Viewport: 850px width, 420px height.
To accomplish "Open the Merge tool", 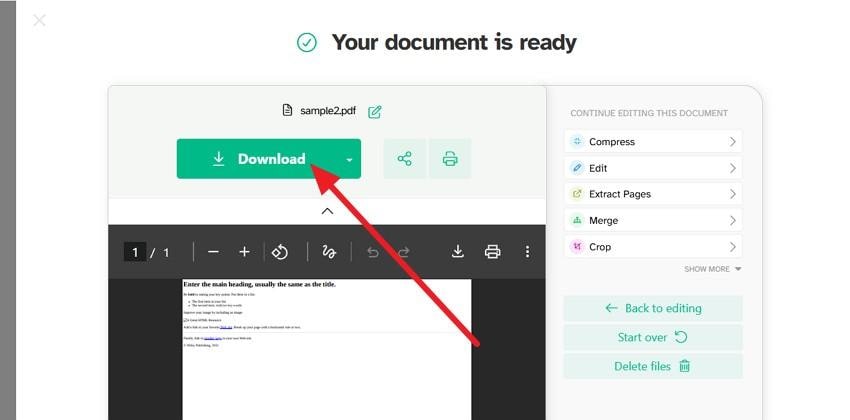I will [x=653, y=221].
